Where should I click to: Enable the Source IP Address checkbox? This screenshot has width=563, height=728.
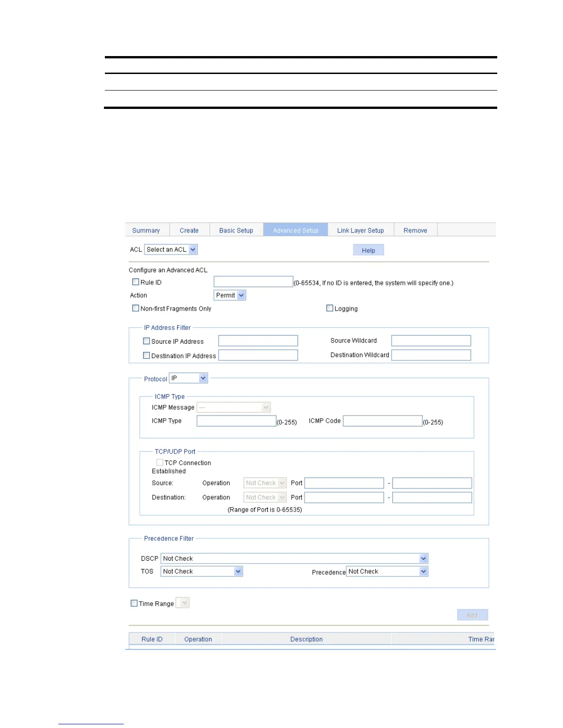pos(146,341)
